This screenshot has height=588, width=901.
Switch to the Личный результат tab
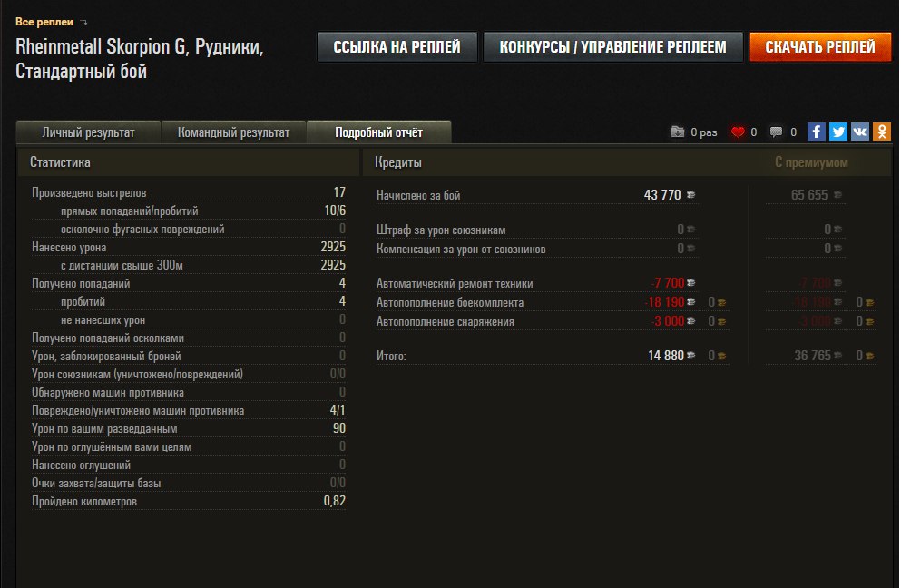click(x=88, y=132)
